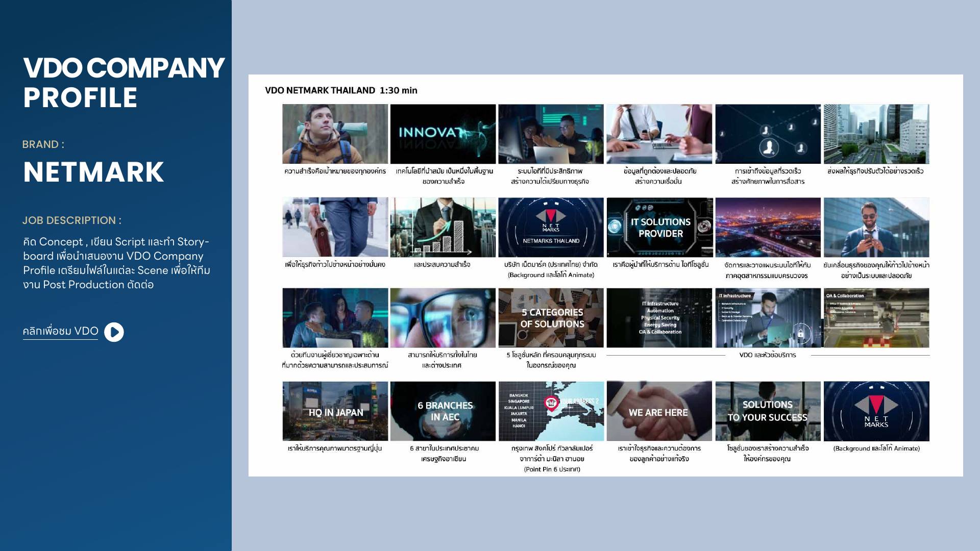Select the 5 CATEGORIES OF SOLUTIONS thumbnail

(x=551, y=318)
